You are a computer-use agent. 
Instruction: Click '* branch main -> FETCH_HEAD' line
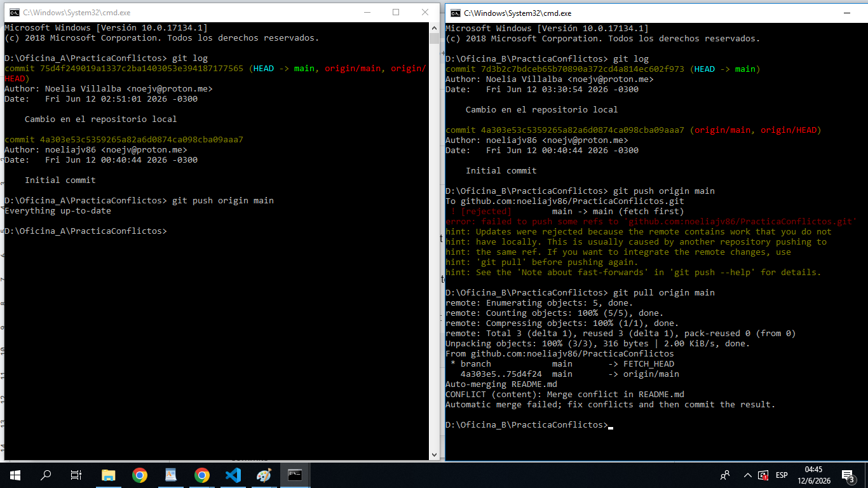click(562, 363)
